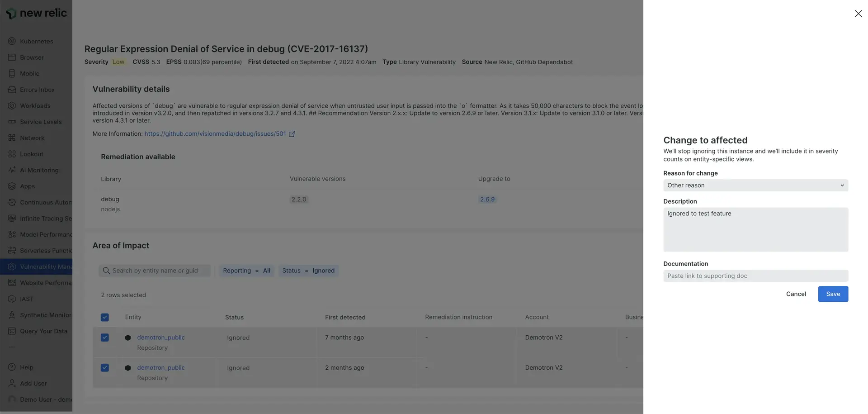
Task: Click the Status column header
Action: 234,317
